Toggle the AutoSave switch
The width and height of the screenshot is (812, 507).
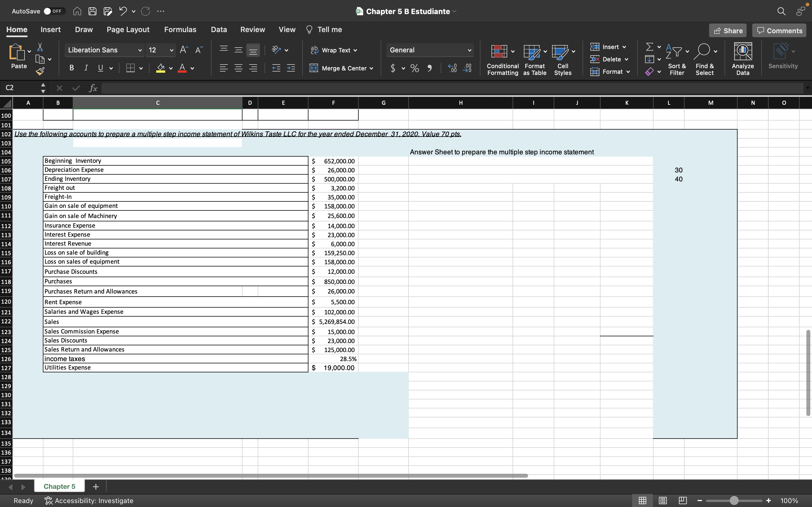click(54, 11)
